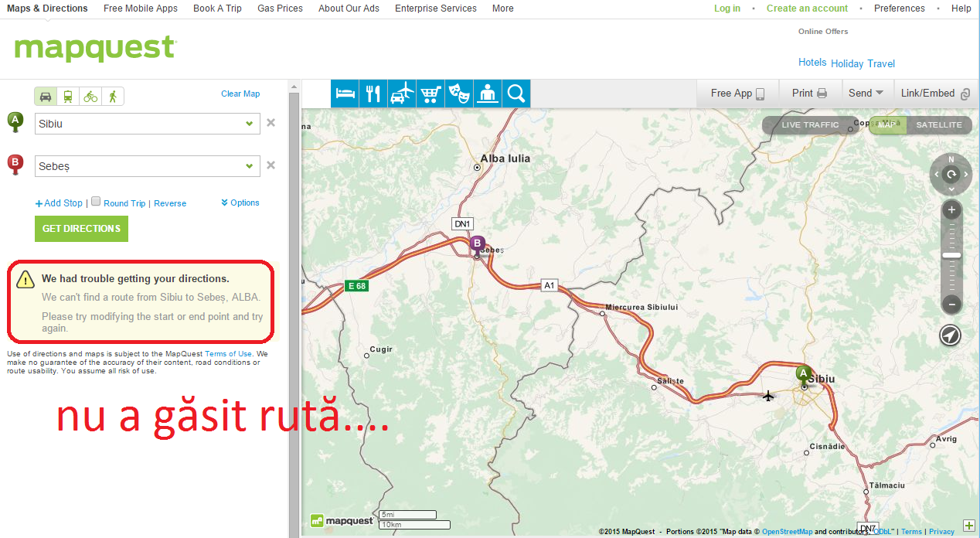Viewport: 980px width, 538px height.
Task: Switch to Satellite view
Action: [939, 124]
